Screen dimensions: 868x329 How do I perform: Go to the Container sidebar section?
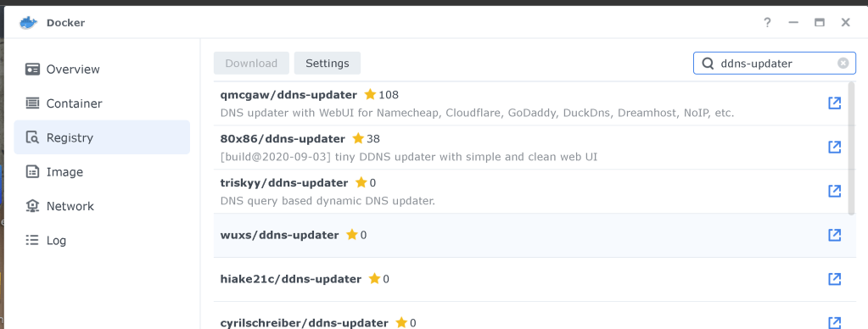[x=102, y=103]
